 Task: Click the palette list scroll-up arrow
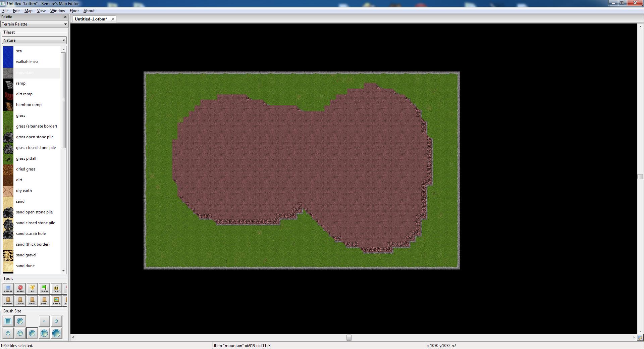(63, 49)
